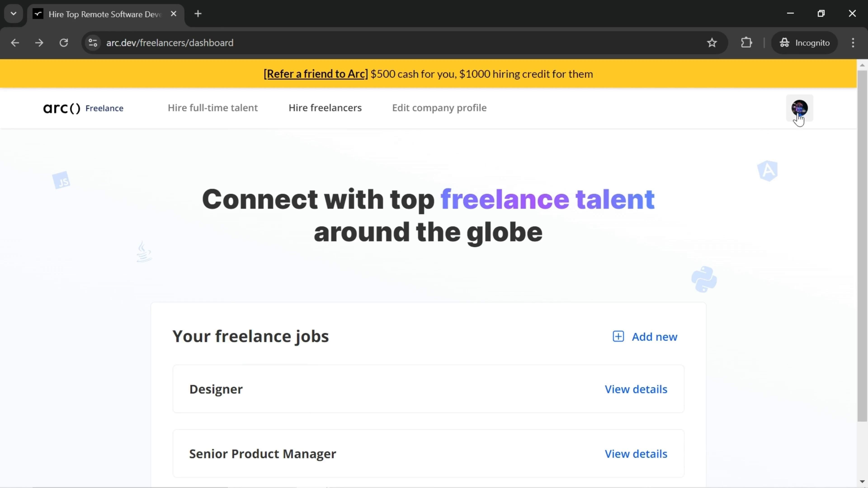Go back to the previous page
The image size is (868, 488).
click(x=15, y=43)
